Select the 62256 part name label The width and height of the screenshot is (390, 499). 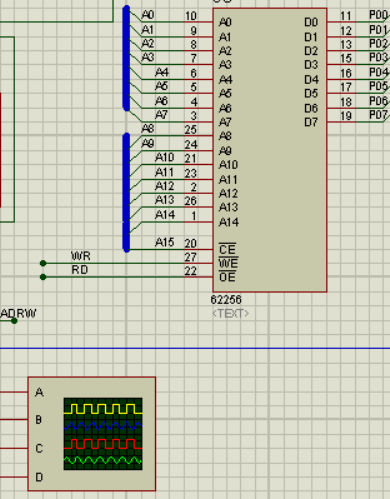[226, 300]
